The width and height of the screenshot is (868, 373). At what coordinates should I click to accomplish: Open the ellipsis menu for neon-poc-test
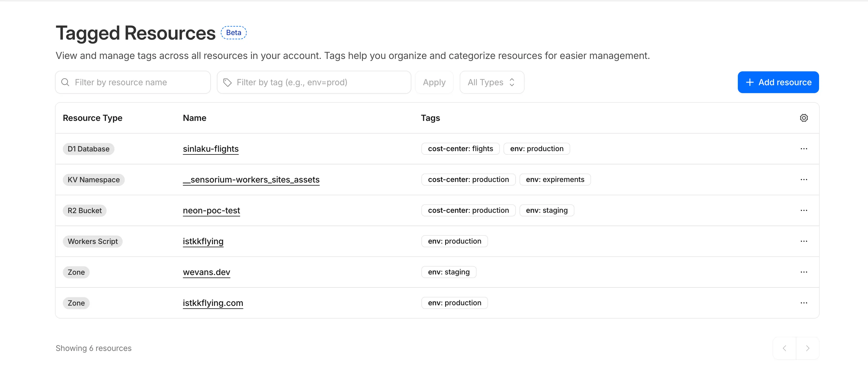(804, 210)
